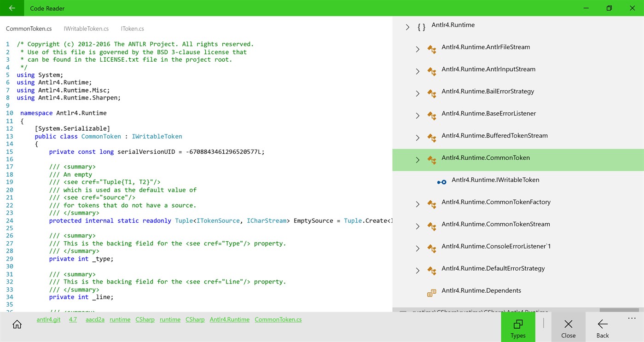The image size is (644, 342).
Task: Open the Antlr4.Runtime breadcrumb link
Action: tap(229, 319)
